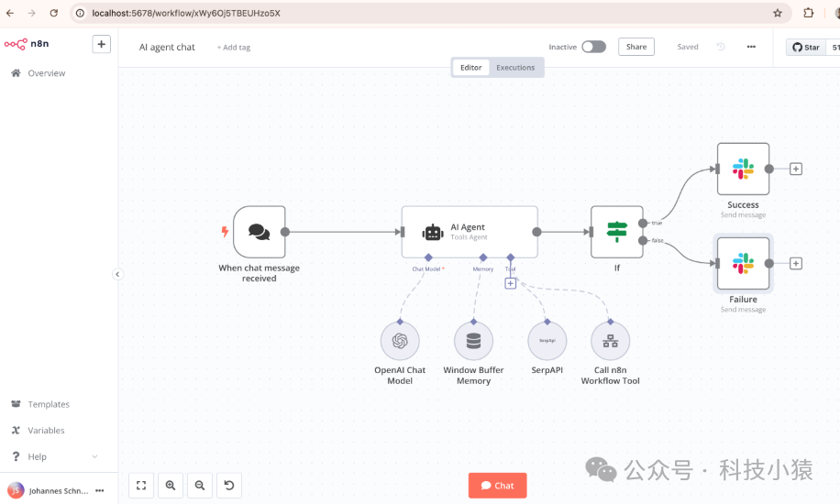The width and height of the screenshot is (840, 504).
Task: Click the Memory connector diamond
Action: point(483,257)
